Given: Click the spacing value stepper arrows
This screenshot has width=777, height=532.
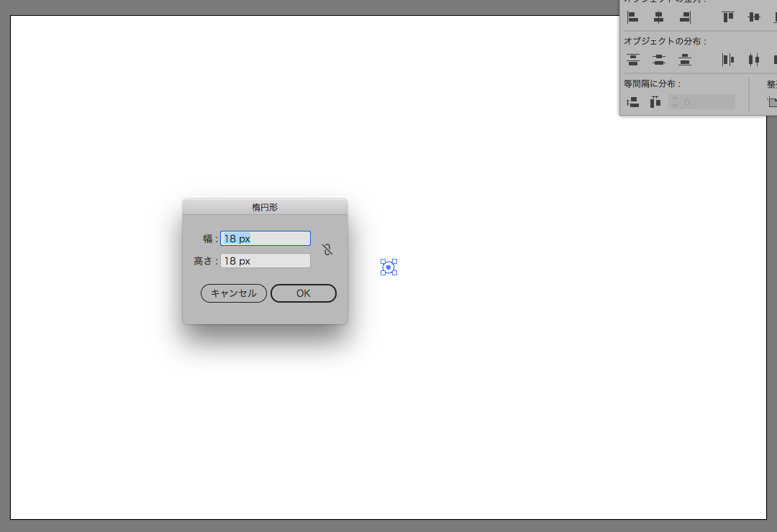Looking at the screenshot, I should pyautogui.click(x=675, y=102).
